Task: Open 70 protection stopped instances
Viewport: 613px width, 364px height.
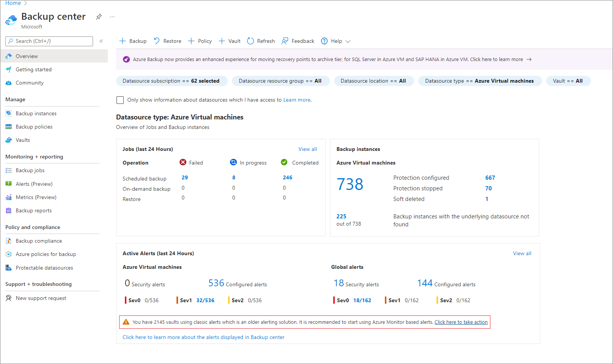Action: 489,188
